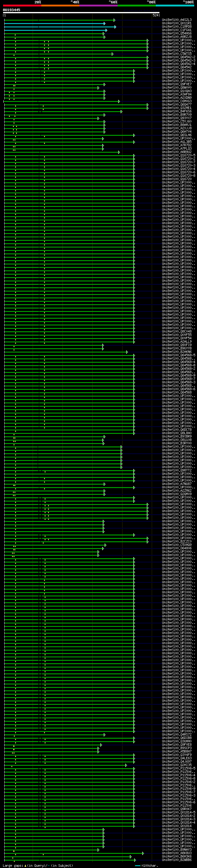The width and height of the screenshot is (197, 868).
Task: Click the UniRef100_Q93YX7 label
Action: click(177, 118)
